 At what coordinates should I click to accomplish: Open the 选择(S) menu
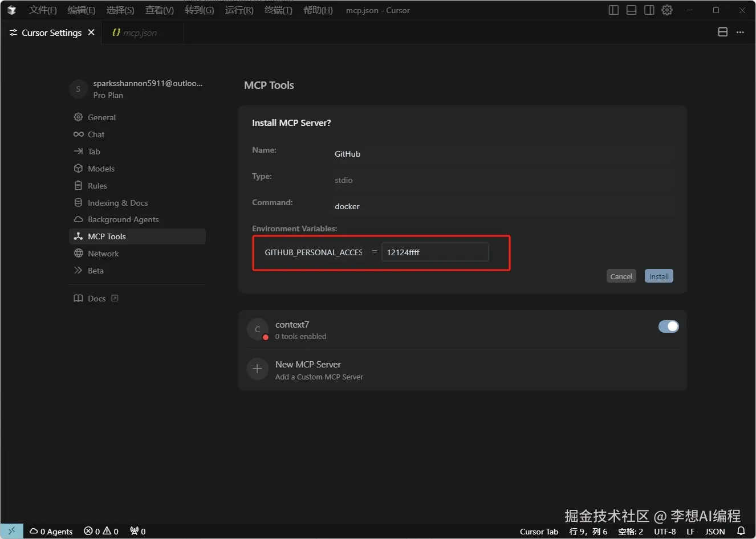click(120, 10)
